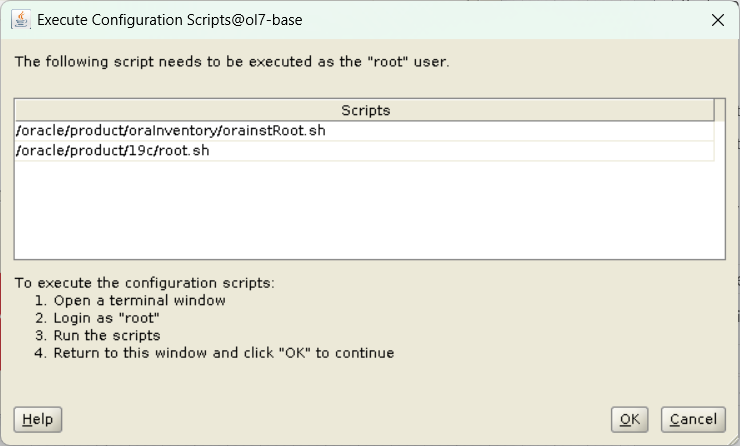The image size is (740, 446).
Task: Select the orainstRoot.sh script row
Action: (x=365, y=131)
